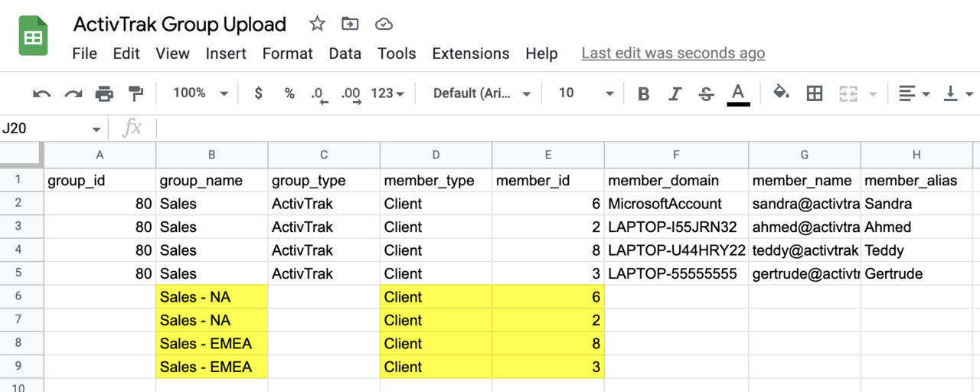
Task: Toggle bold formatting
Action: (x=643, y=93)
